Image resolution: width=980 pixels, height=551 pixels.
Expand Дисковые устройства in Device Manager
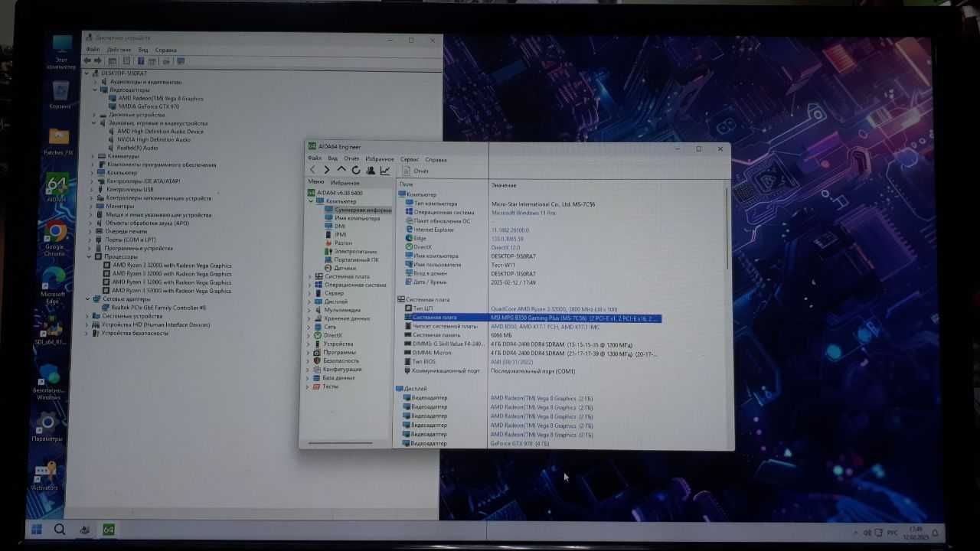pos(95,115)
